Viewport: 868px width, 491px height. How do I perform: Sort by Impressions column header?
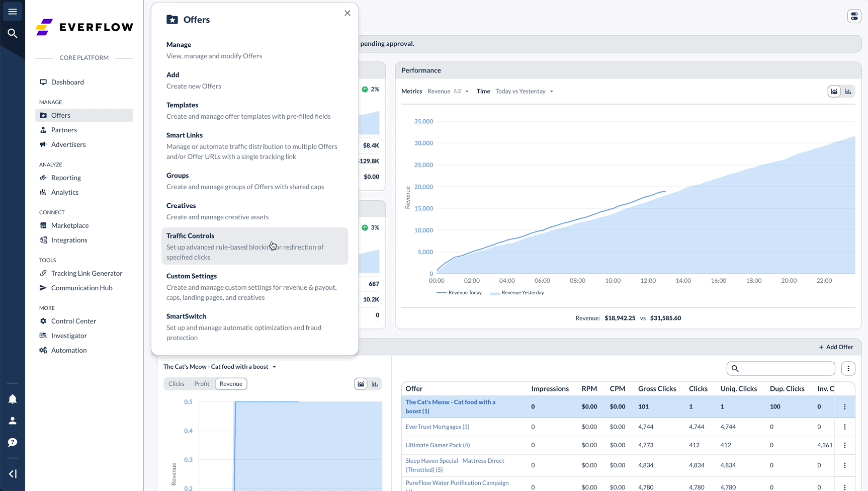[x=550, y=388]
